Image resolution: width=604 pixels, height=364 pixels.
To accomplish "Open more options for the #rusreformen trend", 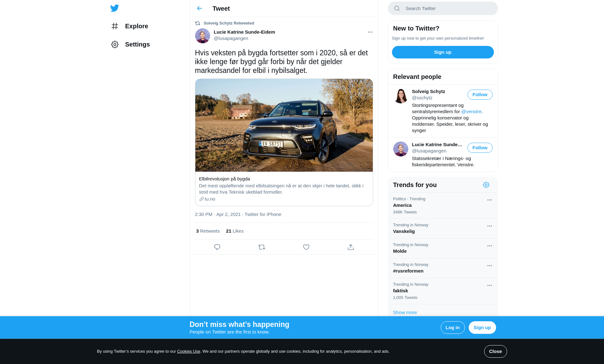I will pos(489,266).
